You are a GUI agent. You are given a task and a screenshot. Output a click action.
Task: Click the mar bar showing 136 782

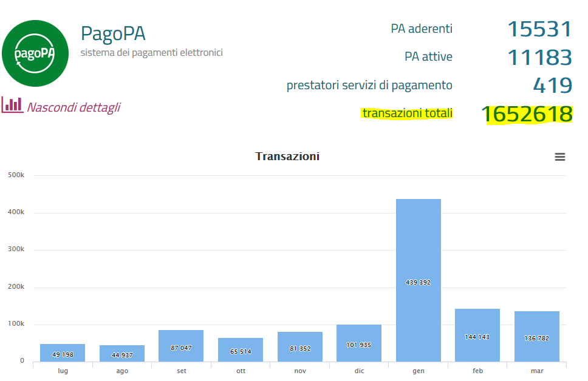point(537,337)
